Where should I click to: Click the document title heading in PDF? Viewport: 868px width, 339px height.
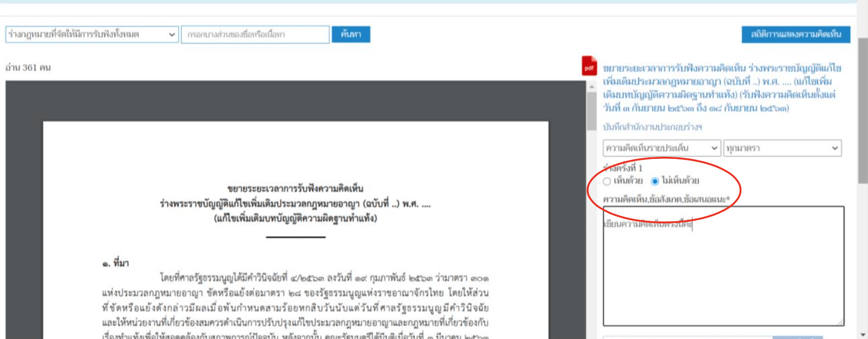(x=295, y=203)
